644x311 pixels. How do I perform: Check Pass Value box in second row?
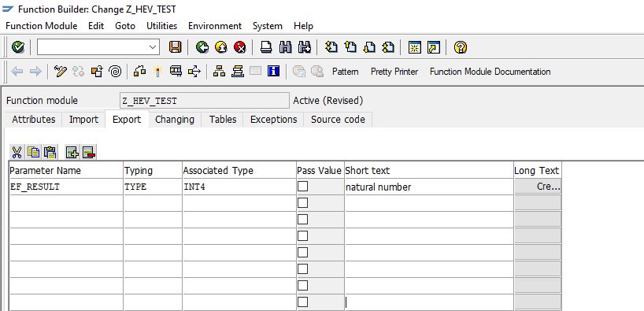[302, 203]
